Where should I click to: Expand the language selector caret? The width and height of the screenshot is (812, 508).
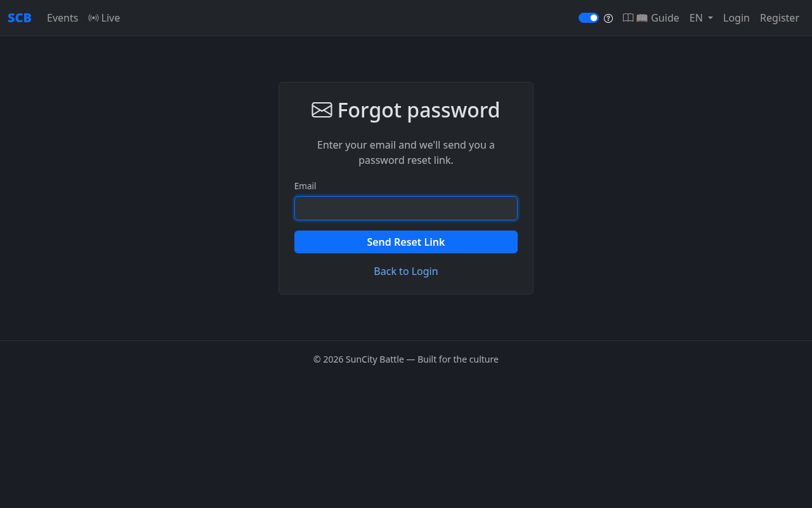coord(709,18)
